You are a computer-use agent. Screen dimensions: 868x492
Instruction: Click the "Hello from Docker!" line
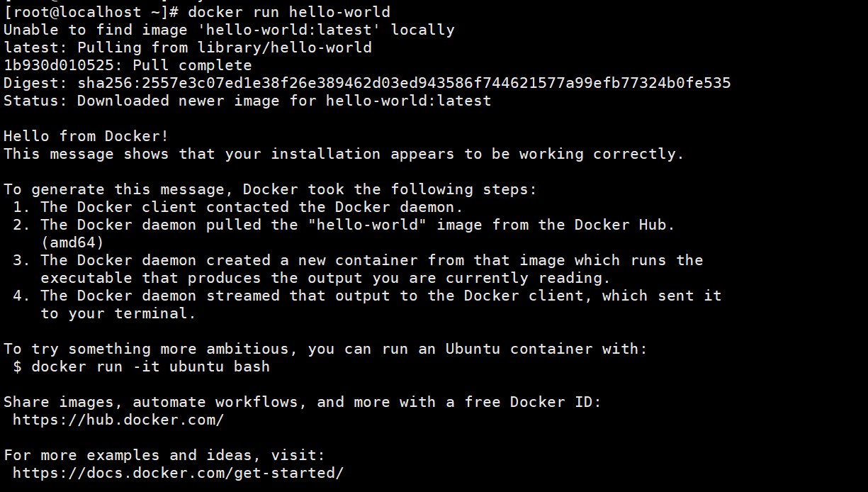click(x=86, y=136)
